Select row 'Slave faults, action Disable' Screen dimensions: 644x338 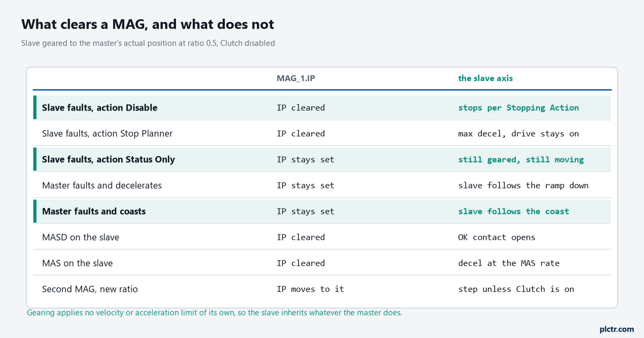pos(322,108)
